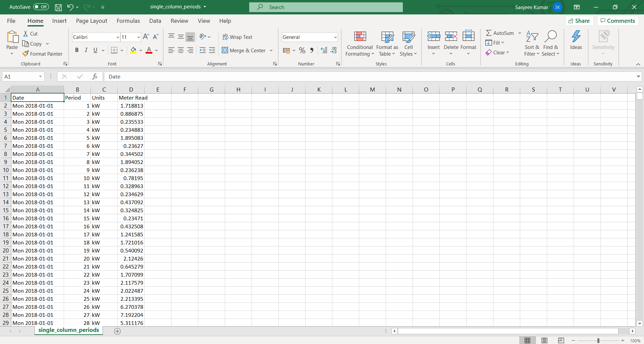Viewport: 644px width, 344px height.
Task: Decrease font size with the smaller A
Action: 156,37
